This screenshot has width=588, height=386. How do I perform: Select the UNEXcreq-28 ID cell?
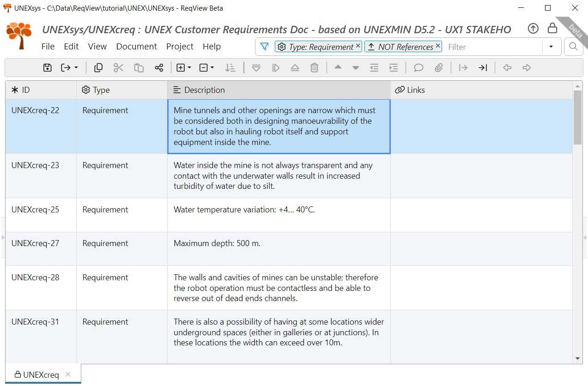click(x=41, y=288)
